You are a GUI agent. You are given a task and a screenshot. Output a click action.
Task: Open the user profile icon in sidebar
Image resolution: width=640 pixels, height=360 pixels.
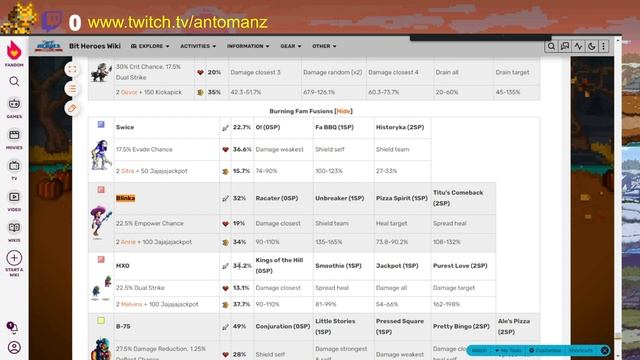click(14, 347)
